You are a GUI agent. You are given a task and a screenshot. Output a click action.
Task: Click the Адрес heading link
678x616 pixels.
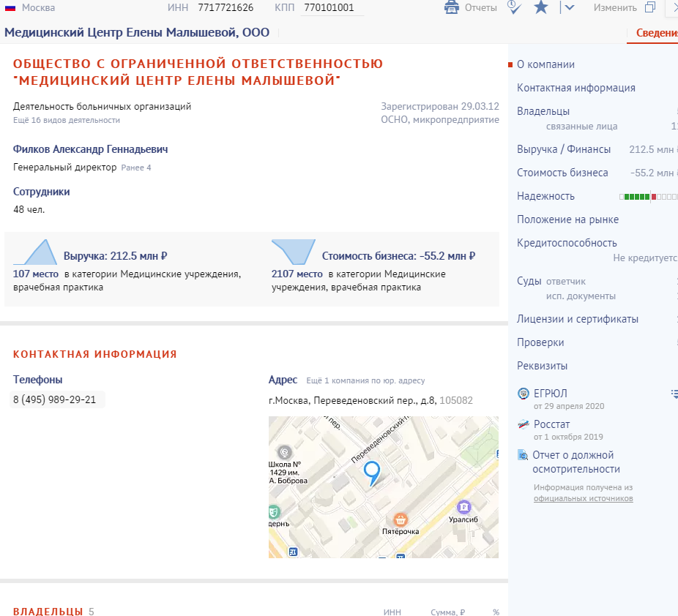pos(283,380)
